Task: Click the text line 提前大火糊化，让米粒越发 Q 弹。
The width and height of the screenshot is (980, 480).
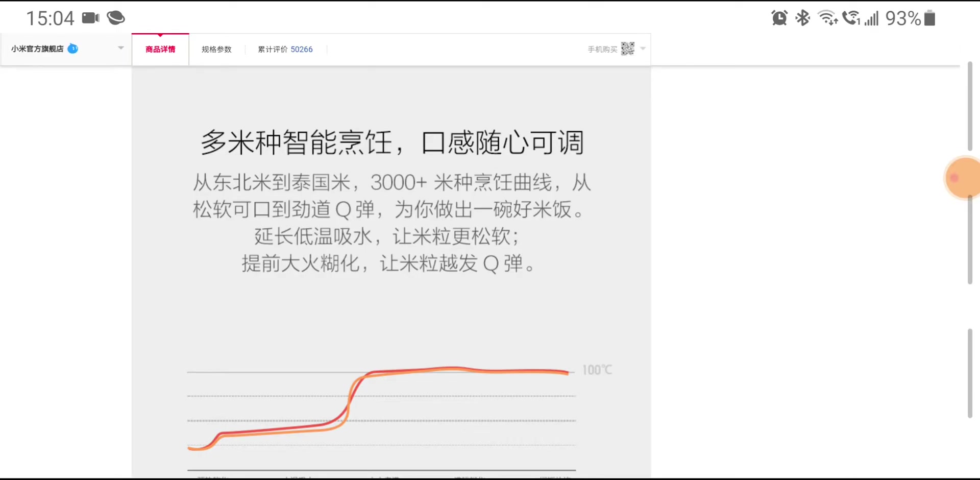Action: pyautogui.click(x=389, y=263)
